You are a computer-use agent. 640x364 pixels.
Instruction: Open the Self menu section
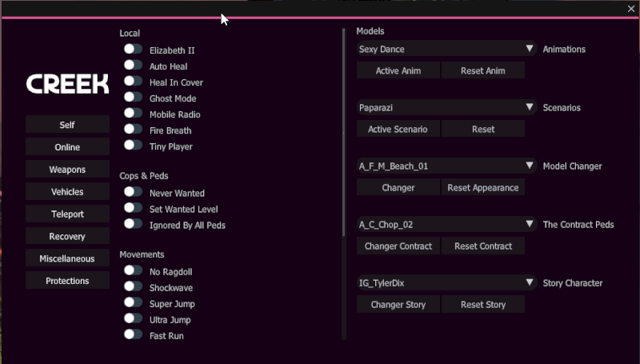click(x=67, y=125)
